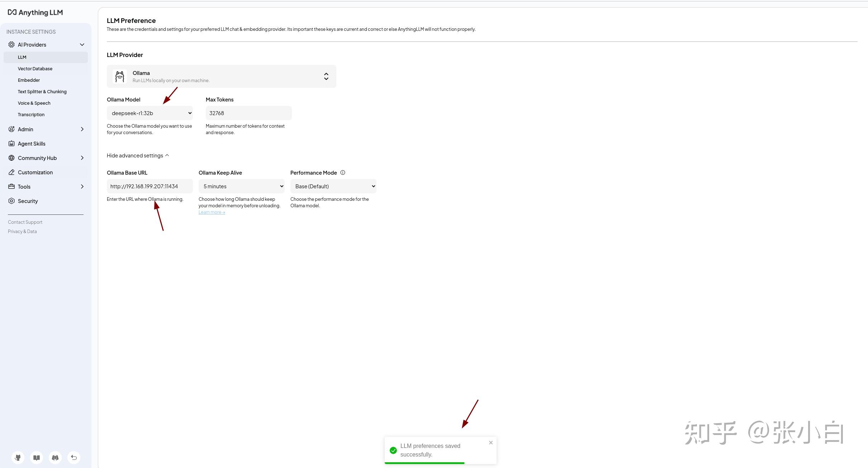868x468 pixels.
Task: Click the AnythingLLM logo
Action: pyautogui.click(x=35, y=13)
